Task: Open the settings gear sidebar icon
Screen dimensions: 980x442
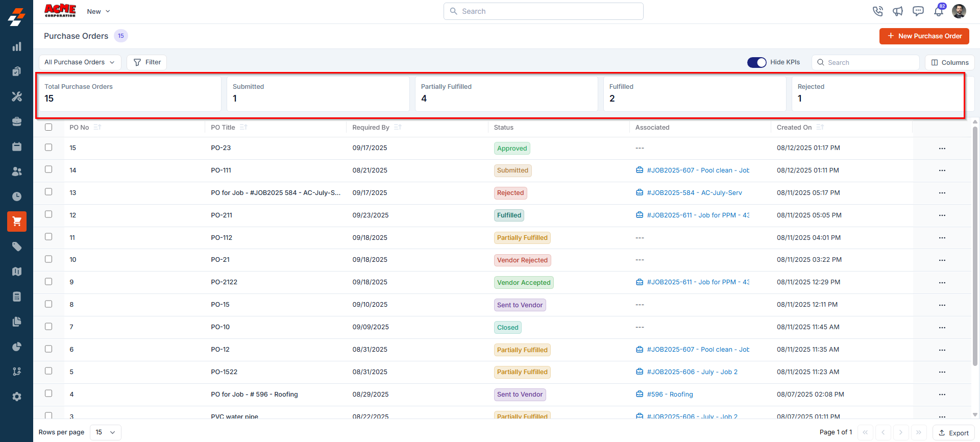Action: pyautogui.click(x=17, y=397)
